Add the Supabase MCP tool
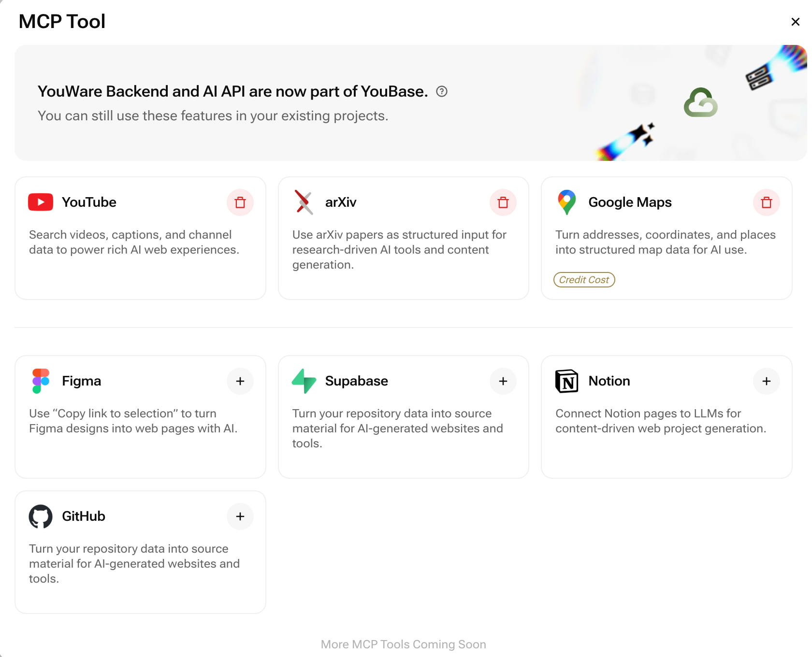 [503, 381]
